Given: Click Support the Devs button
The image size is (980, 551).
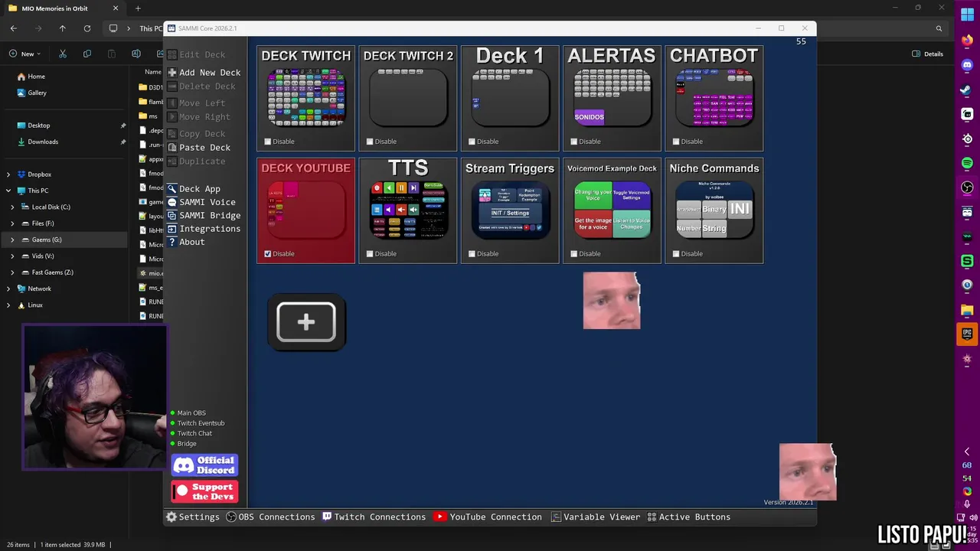Looking at the screenshot, I should [204, 491].
